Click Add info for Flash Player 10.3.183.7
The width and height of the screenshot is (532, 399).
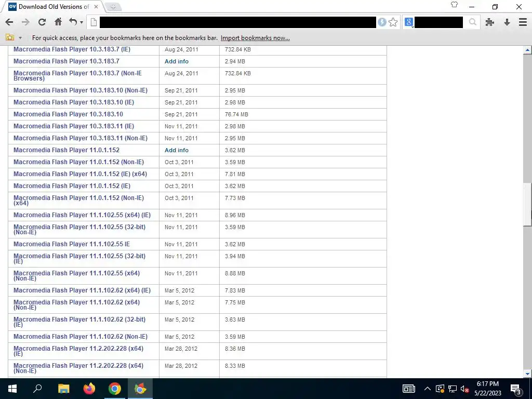pos(177,61)
